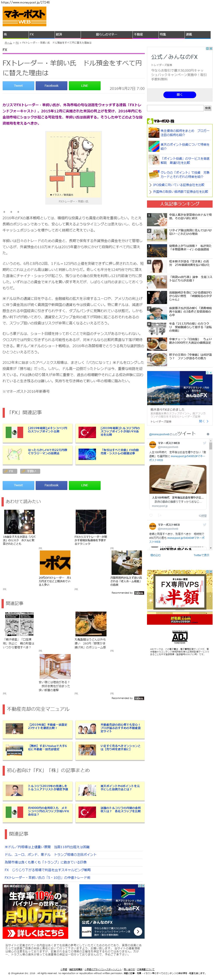This screenshot has height=980, width=215.
Task: Click the 検索 search button
Action: click(x=208, y=108)
